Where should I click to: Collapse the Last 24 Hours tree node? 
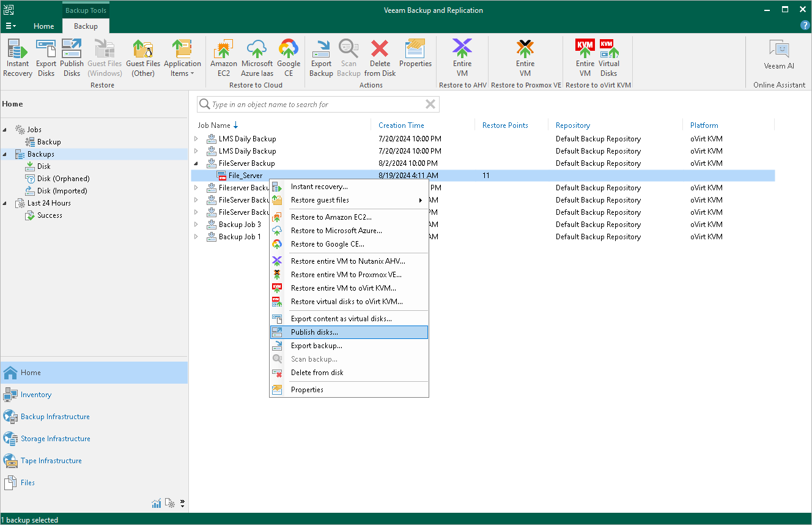pyautogui.click(x=6, y=203)
